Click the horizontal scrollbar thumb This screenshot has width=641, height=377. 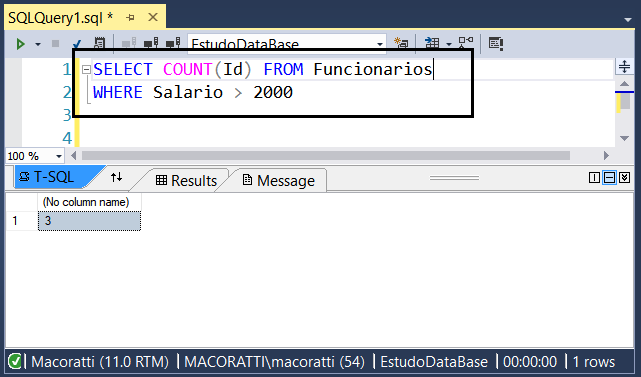pos(326,156)
